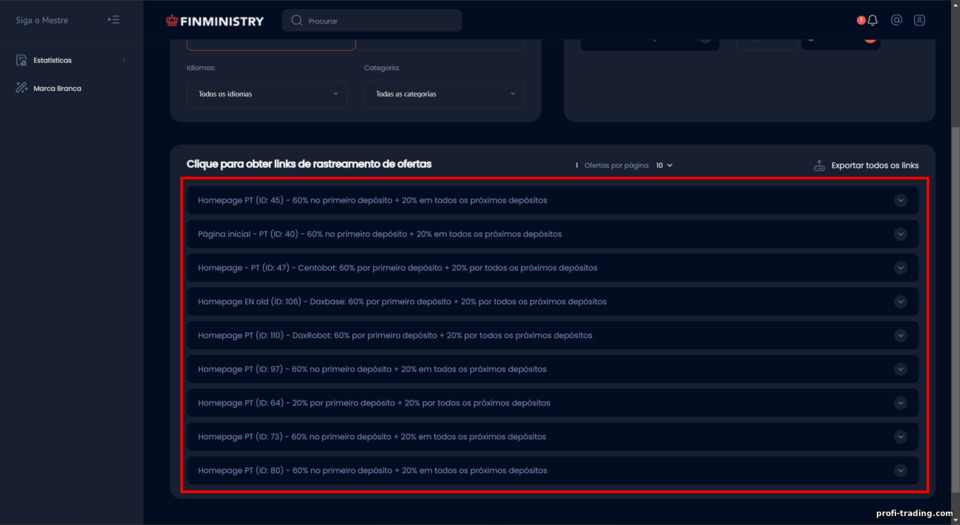This screenshot has height=525, width=960.
Task: Click the red notification badge
Action: pyautogui.click(x=861, y=20)
